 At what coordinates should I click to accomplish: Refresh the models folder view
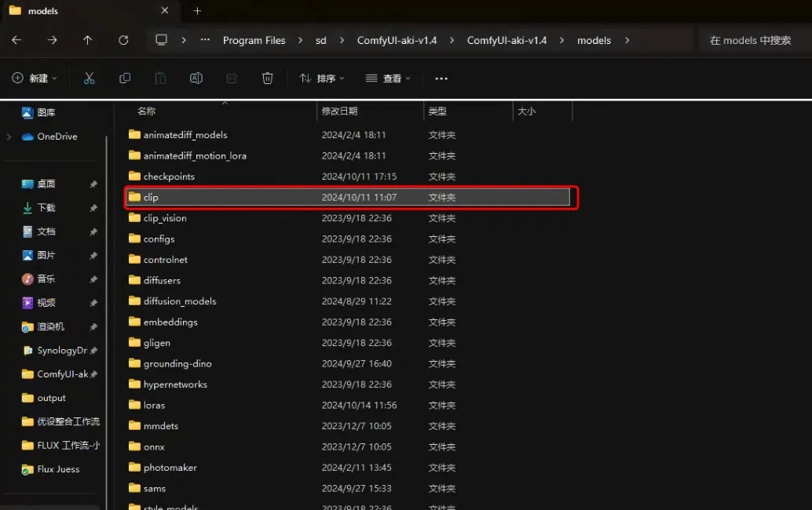pos(123,40)
